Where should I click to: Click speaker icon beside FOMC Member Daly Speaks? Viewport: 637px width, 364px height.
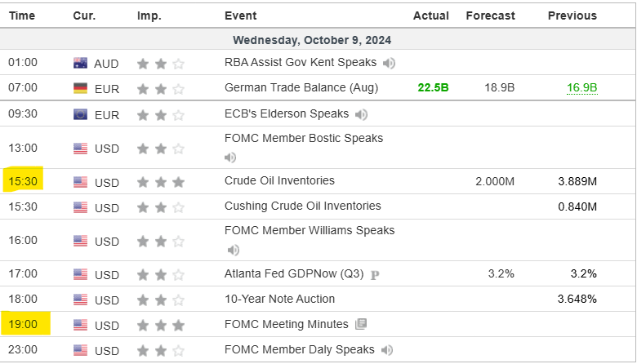coord(387,350)
